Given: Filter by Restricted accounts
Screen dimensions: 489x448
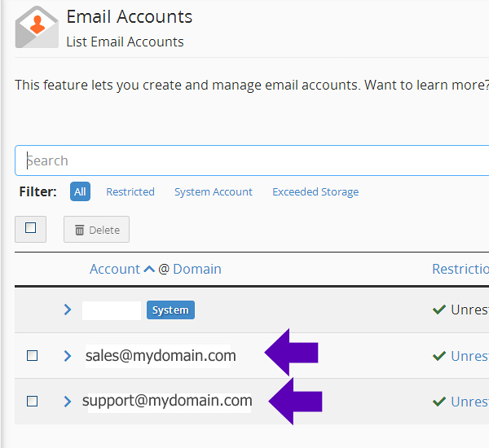Looking at the screenshot, I should point(130,192).
